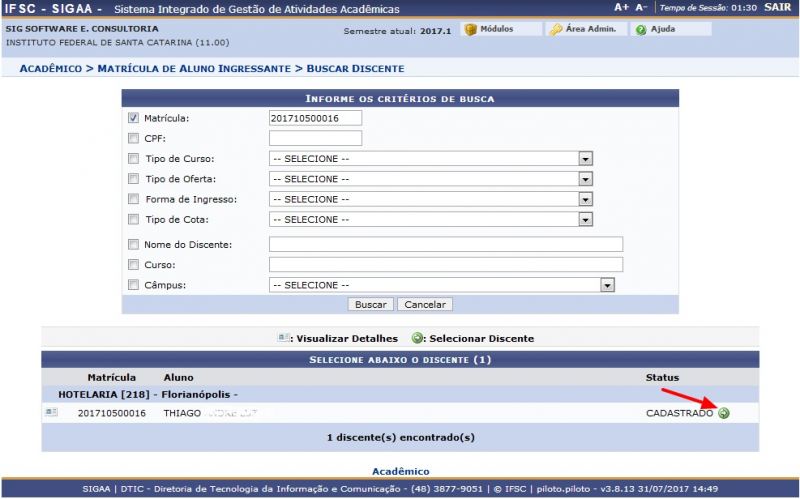Expand the Tipo de Curso dropdown
800x499 pixels.
[x=585, y=159]
